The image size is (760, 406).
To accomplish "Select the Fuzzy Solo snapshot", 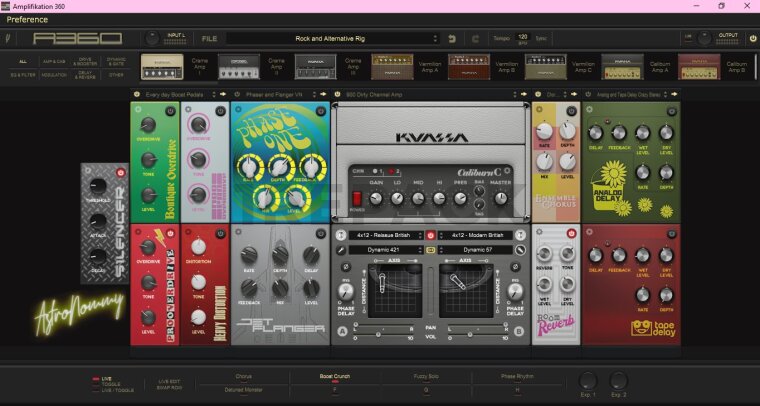I will pyautogui.click(x=426, y=378).
